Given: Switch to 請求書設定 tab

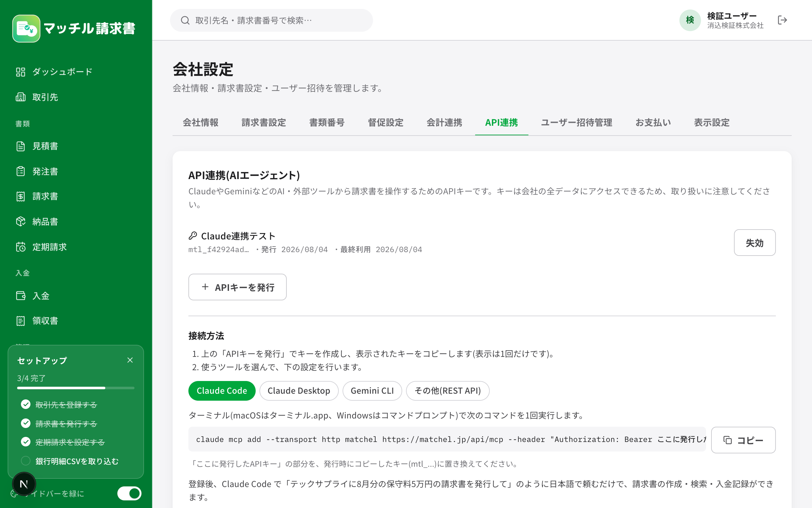Looking at the screenshot, I should (x=264, y=123).
